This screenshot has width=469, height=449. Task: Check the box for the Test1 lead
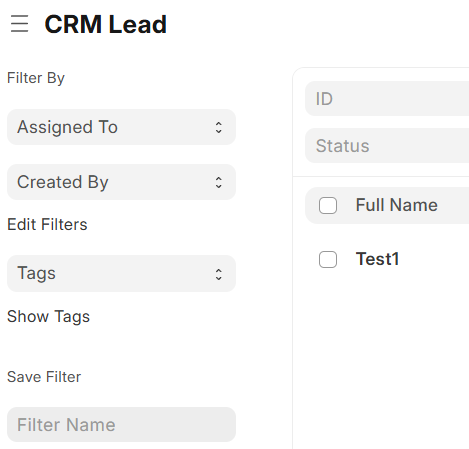328,259
